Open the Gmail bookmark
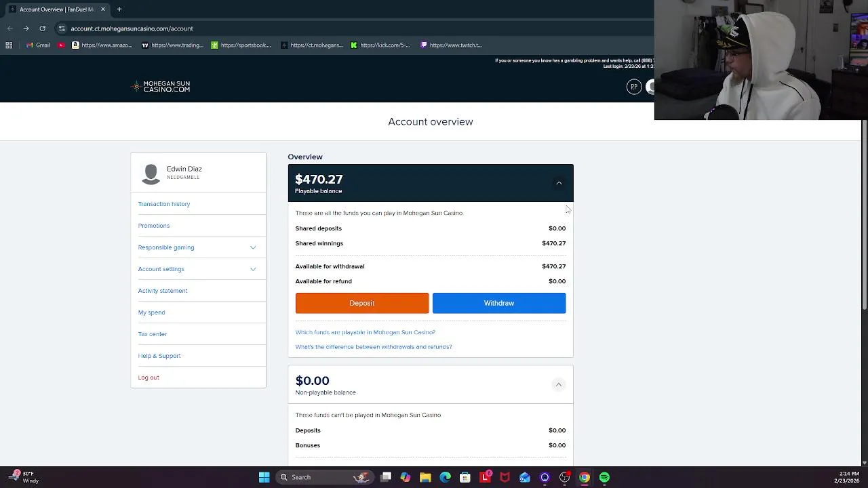 click(x=38, y=45)
